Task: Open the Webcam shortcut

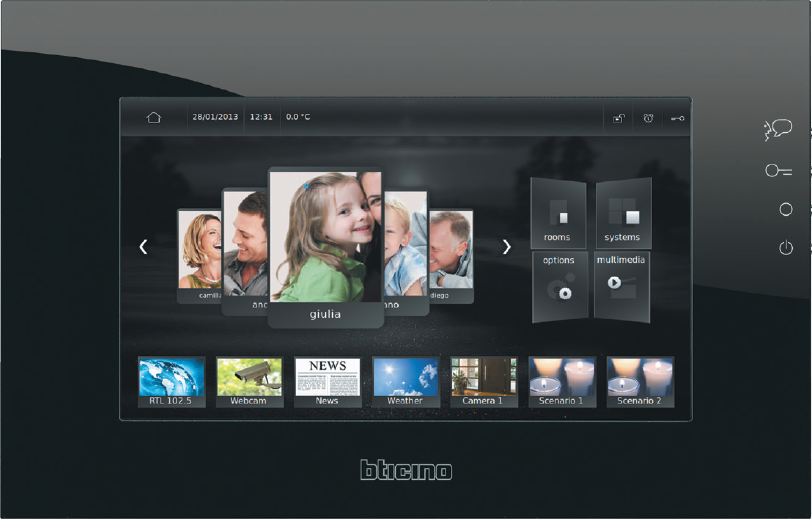Action: pos(250,382)
